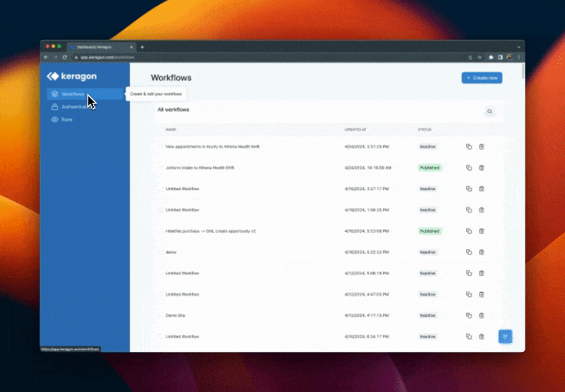Open a new browser tab
565x392 pixels.
(x=142, y=47)
